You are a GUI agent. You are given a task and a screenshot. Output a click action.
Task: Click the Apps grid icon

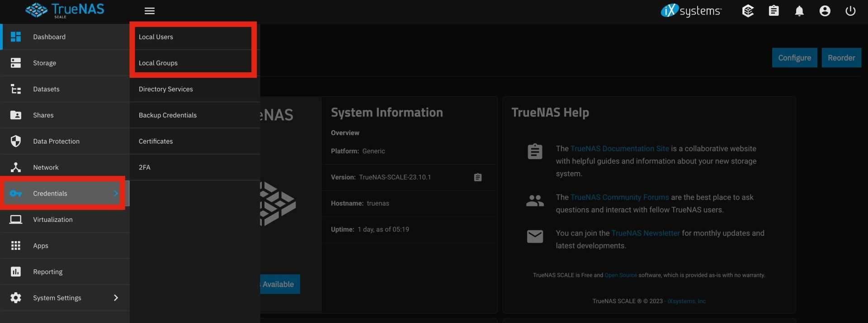point(16,245)
